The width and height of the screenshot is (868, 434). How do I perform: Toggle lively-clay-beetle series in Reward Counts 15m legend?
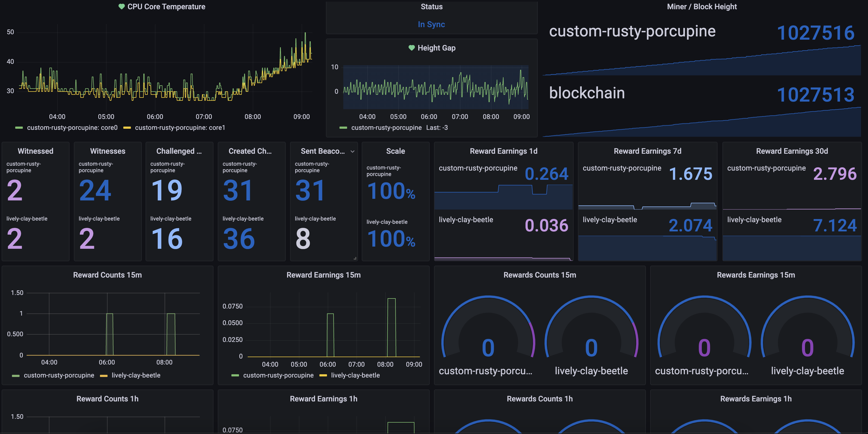coord(136,375)
